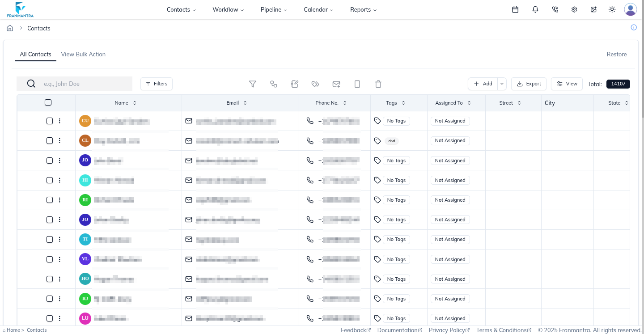Tick the checkbox on the last visible contact
The image size is (644, 334).
point(50,318)
